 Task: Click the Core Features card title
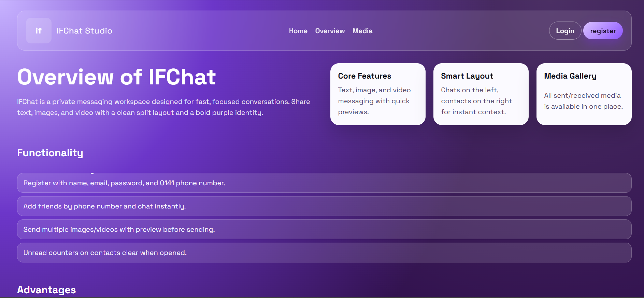(364, 76)
